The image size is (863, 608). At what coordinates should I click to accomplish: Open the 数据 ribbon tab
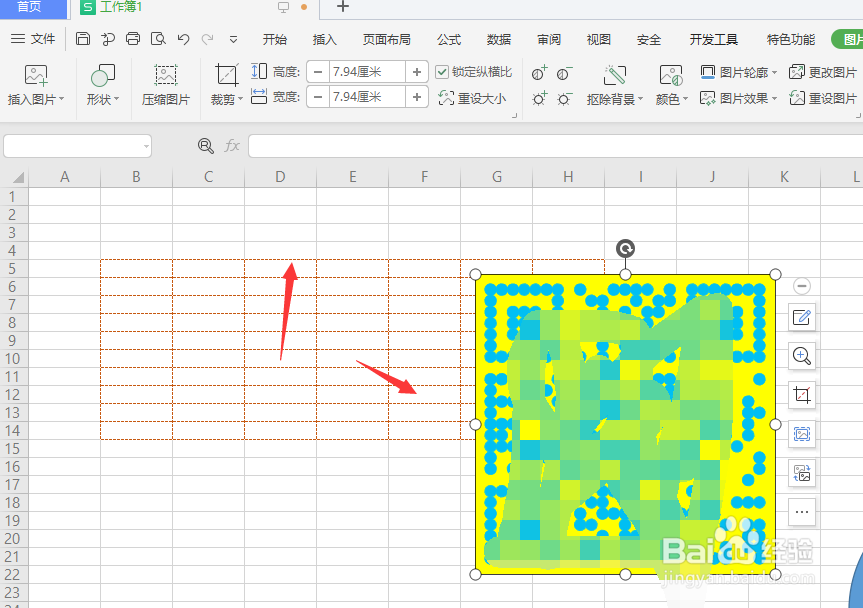click(499, 39)
